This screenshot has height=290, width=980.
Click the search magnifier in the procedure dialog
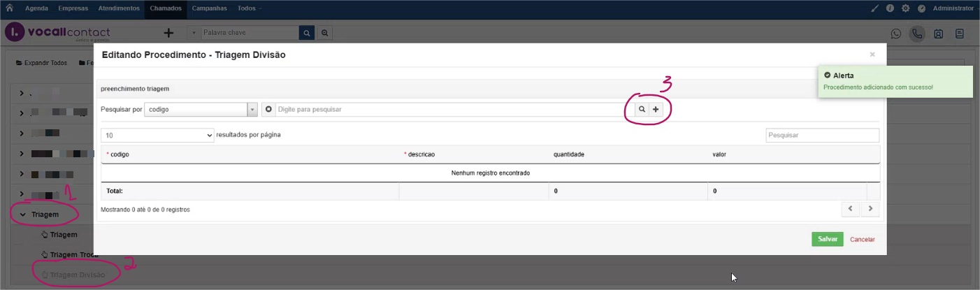point(642,110)
